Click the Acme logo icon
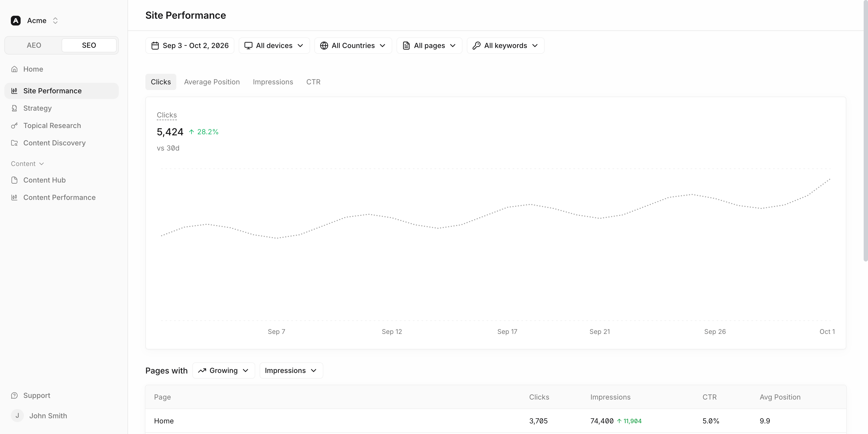Viewport: 868px width, 434px height. point(15,21)
